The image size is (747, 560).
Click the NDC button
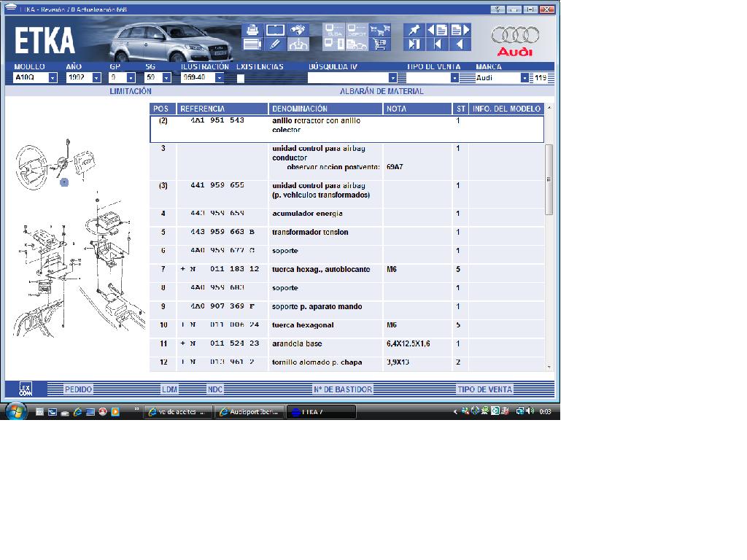tap(215, 389)
